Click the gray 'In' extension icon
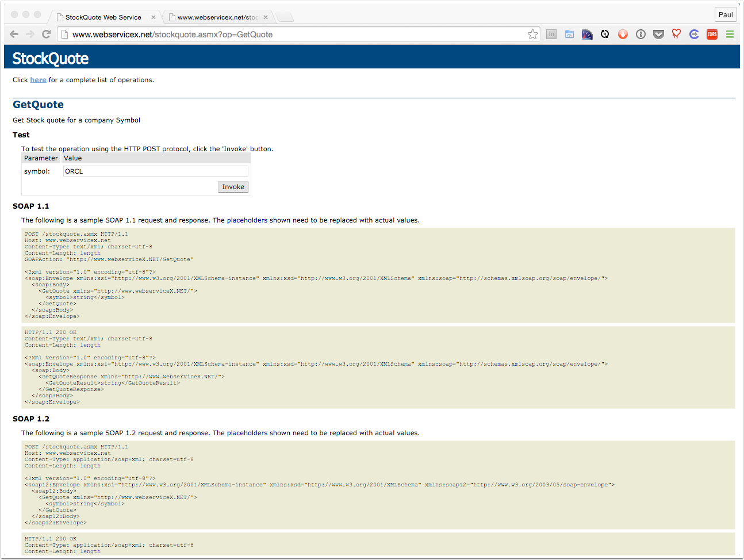Screen dimensions: 744x560 (551, 34)
